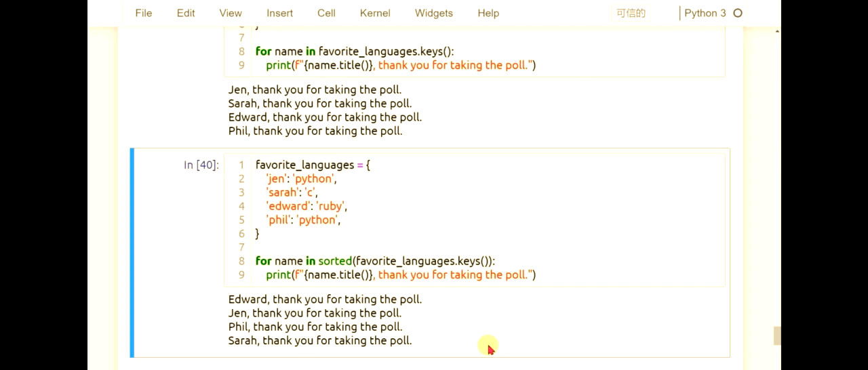
Task: Click the vertical scrollbar thumb
Action: (x=777, y=336)
